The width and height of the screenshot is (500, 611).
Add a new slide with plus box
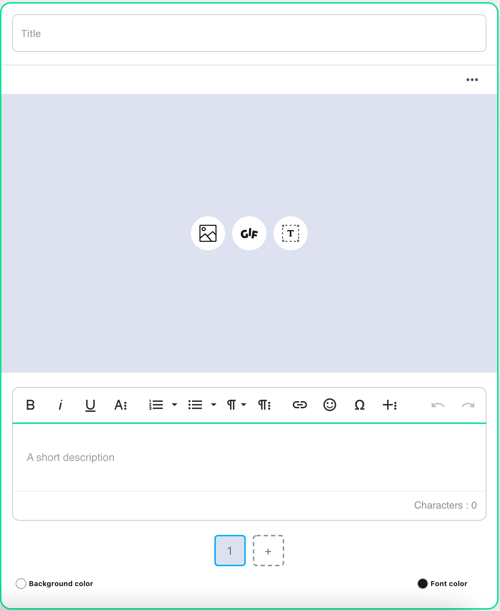coord(268,551)
